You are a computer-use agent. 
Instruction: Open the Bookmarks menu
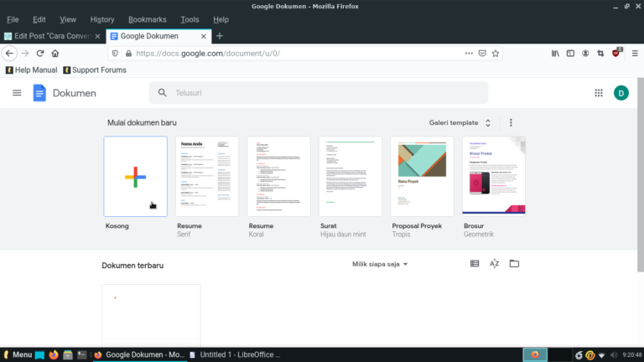pos(148,20)
